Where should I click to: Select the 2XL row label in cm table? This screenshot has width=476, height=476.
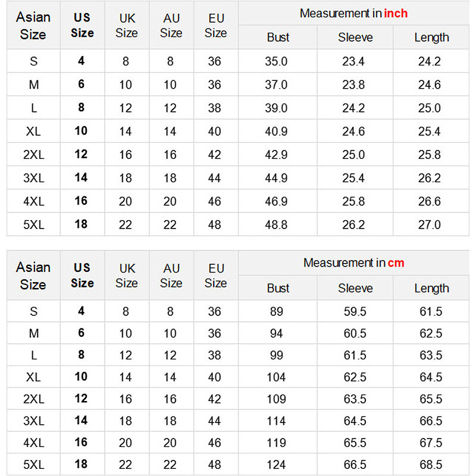pos(33,399)
